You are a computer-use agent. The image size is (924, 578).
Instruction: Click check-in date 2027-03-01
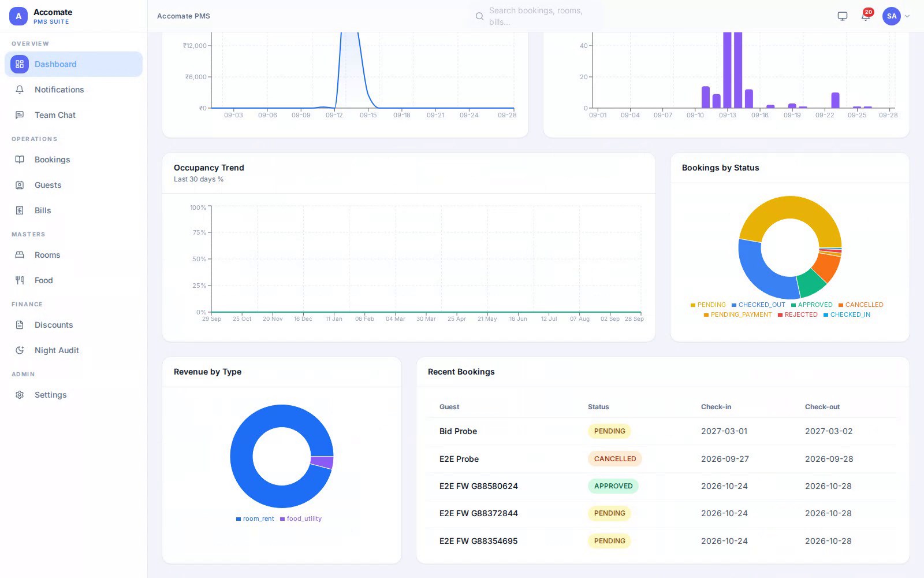pyautogui.click(x=724, y=431)
